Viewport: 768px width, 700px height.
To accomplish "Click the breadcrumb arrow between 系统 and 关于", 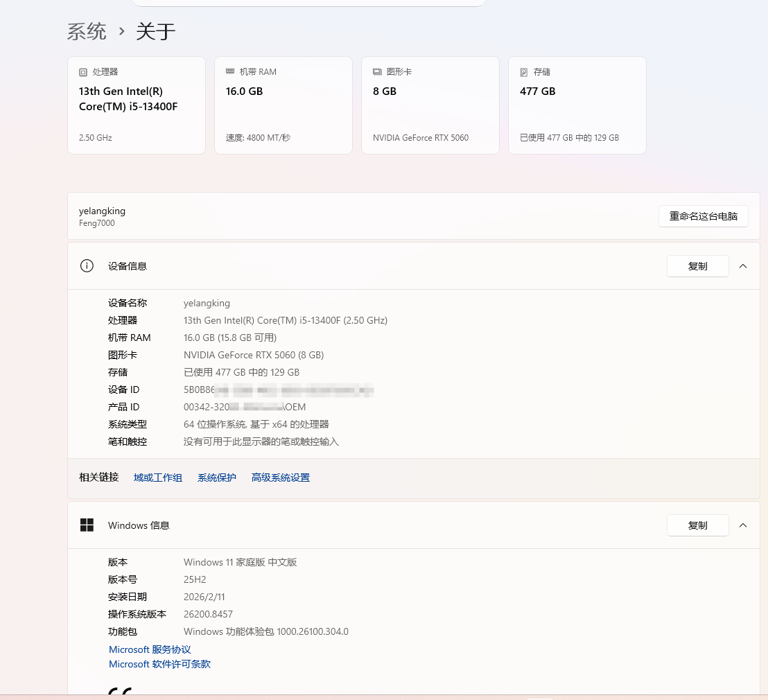I will click(121, 32).
